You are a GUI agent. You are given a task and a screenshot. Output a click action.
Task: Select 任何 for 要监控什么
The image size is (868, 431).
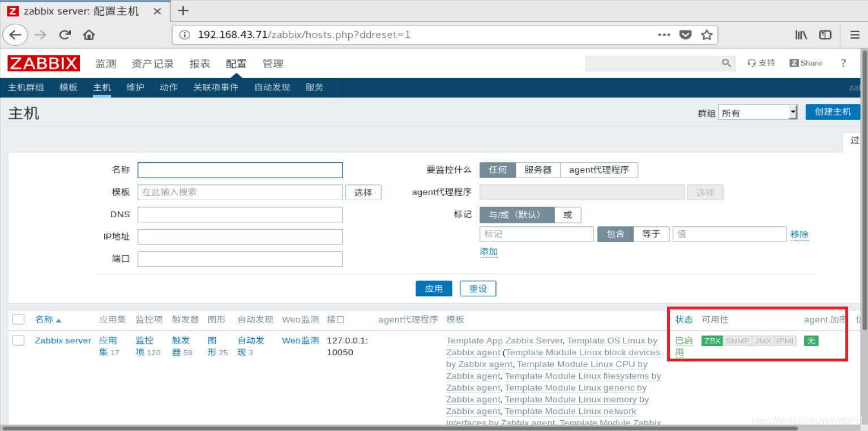pyautogui.click(x=498, y=170)
